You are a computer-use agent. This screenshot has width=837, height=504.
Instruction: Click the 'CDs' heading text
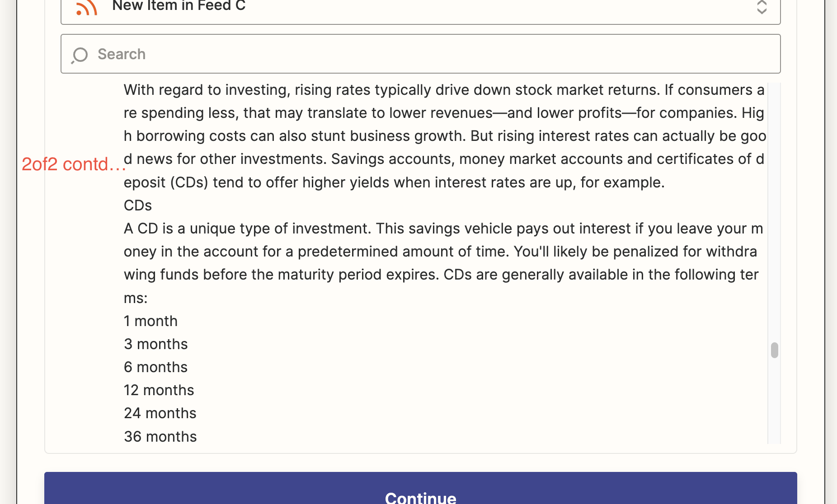tap(138, 205)
